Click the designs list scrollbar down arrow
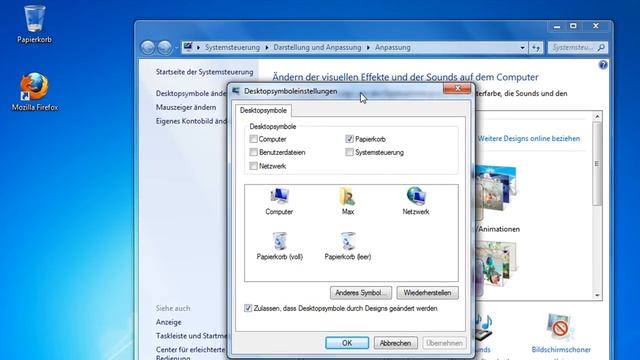640x360 pixels. (x=597, y=295)
